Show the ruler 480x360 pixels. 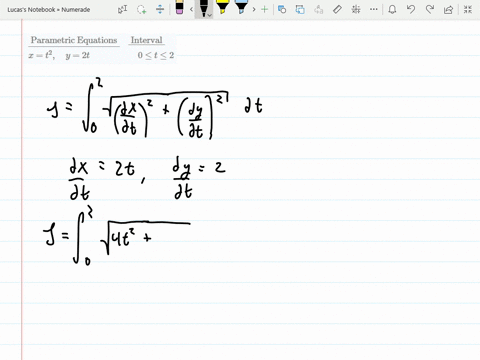click(x=337, y=9)
